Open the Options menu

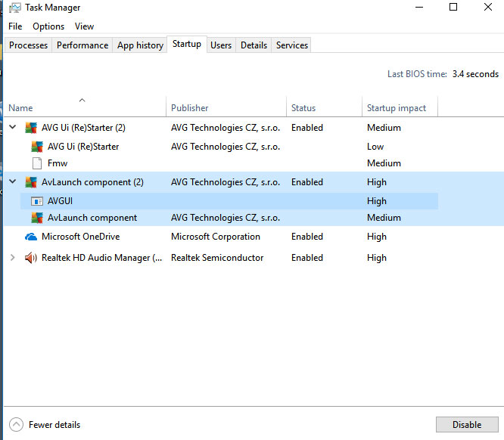click(48, 26)
